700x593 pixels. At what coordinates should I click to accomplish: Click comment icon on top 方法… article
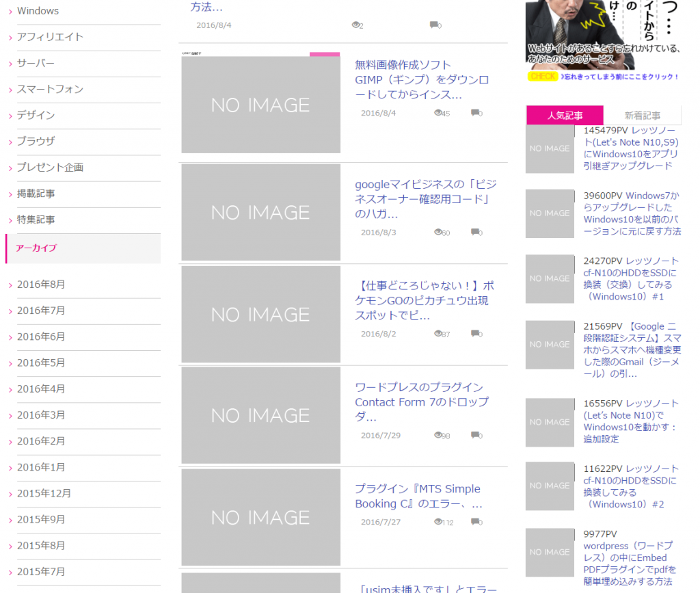pyautogui.click(x=434, y=25)
